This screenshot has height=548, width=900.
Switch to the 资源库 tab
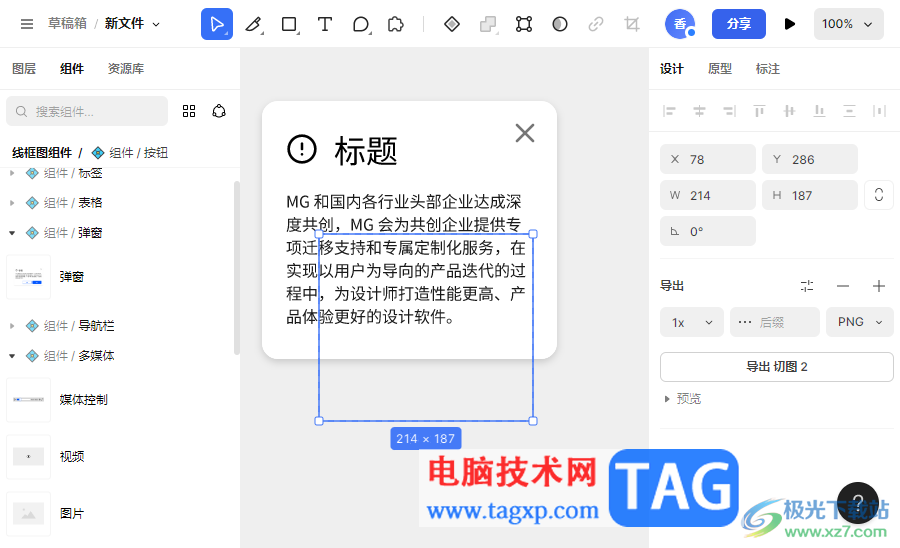pos(126,69)
